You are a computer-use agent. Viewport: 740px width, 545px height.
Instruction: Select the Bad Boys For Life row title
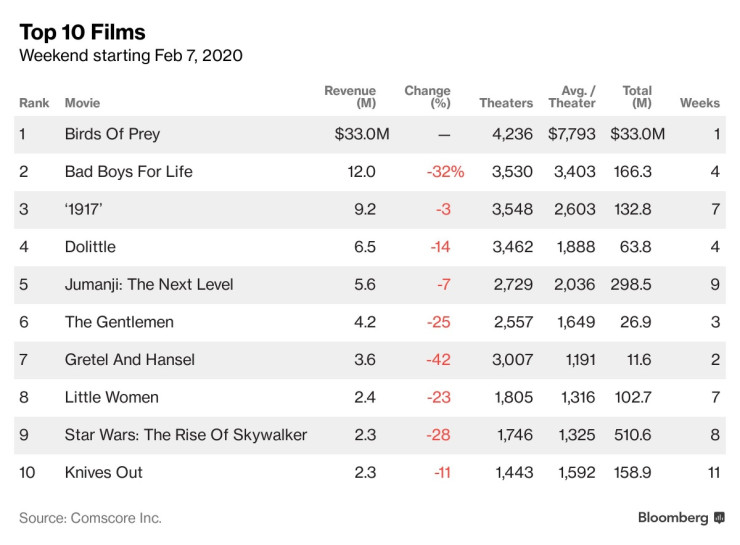128,172
